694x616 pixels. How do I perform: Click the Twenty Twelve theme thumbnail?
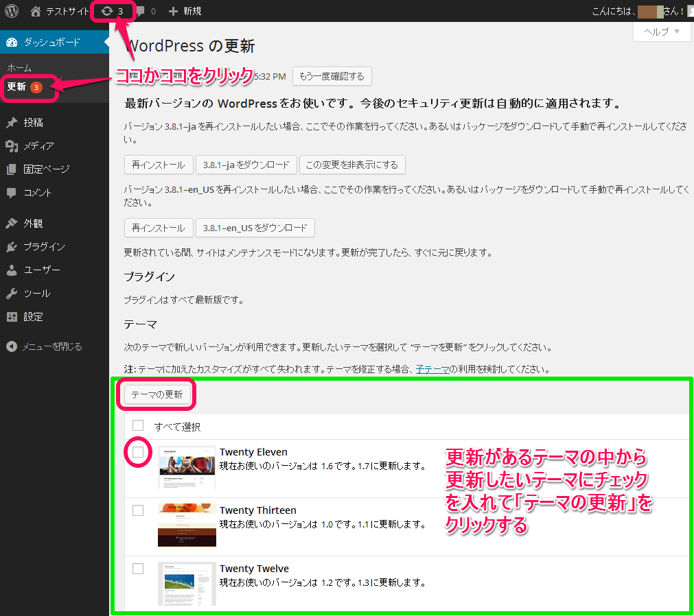click(x=187, y=583)
